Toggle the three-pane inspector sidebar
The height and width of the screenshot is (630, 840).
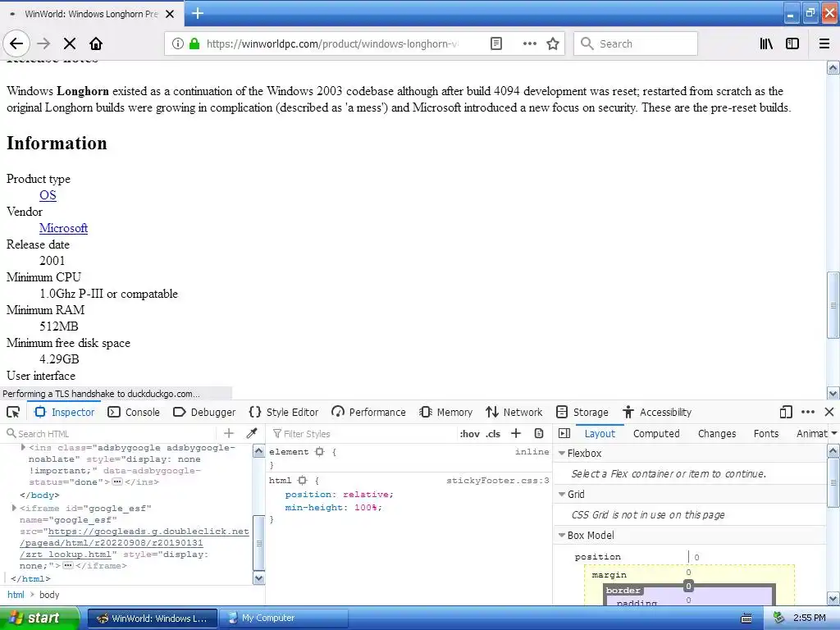click(x=564, y=433)
